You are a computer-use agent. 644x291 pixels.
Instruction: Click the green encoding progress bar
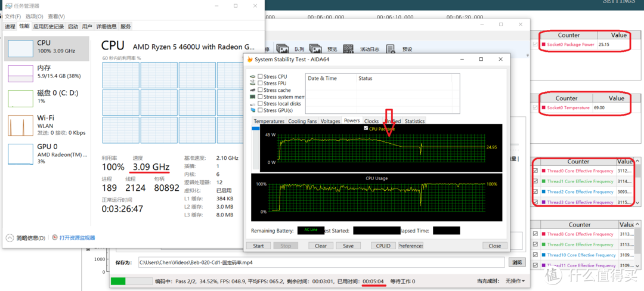point(131,281)
